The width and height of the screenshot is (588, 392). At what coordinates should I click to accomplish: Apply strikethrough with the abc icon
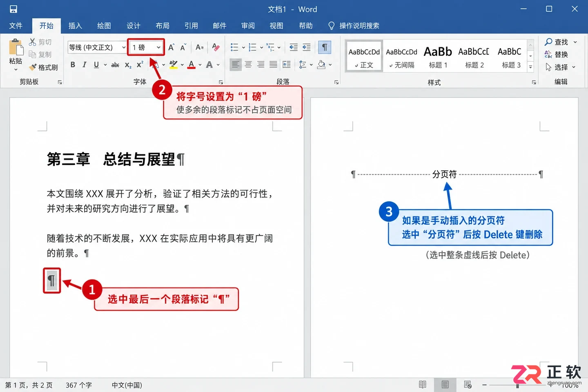(x=115, y=65)
